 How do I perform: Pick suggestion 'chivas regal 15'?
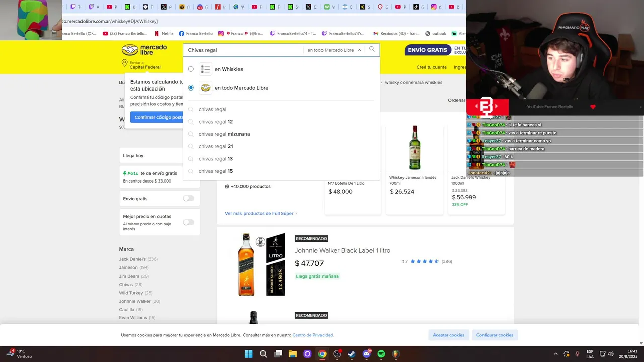(x=281, y=171)
